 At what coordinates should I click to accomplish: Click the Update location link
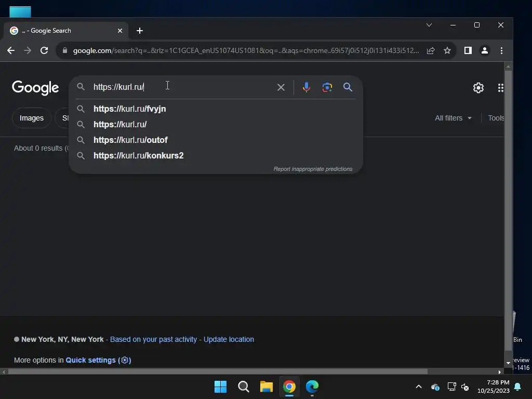(x=229, y=339)
